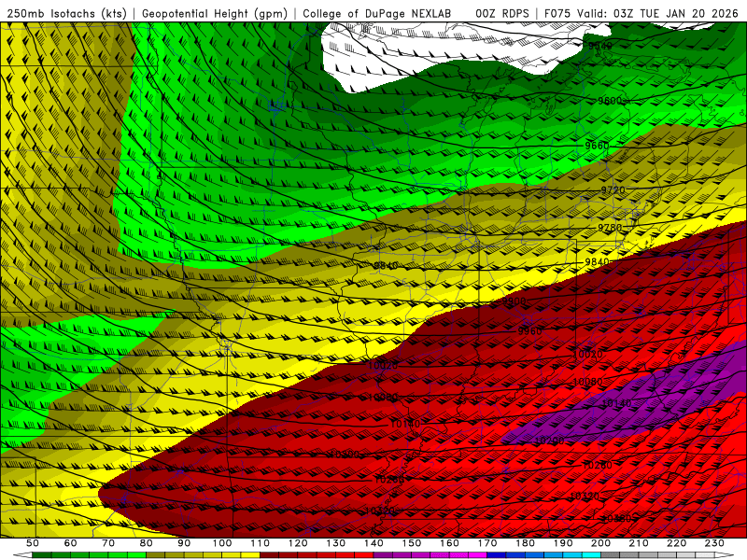
Task: Click the 120 knot legend label
Action: [x=298, y=543]
